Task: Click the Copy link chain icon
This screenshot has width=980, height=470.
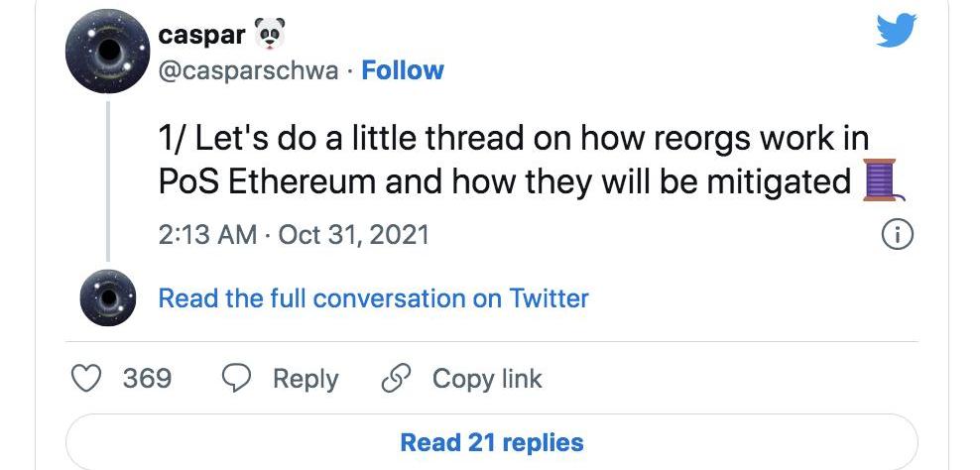Action: coord(397,379)
